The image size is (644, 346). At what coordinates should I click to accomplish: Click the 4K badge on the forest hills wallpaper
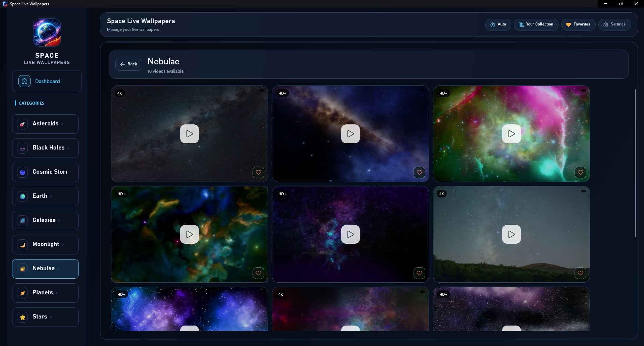[x=442, y=194]
